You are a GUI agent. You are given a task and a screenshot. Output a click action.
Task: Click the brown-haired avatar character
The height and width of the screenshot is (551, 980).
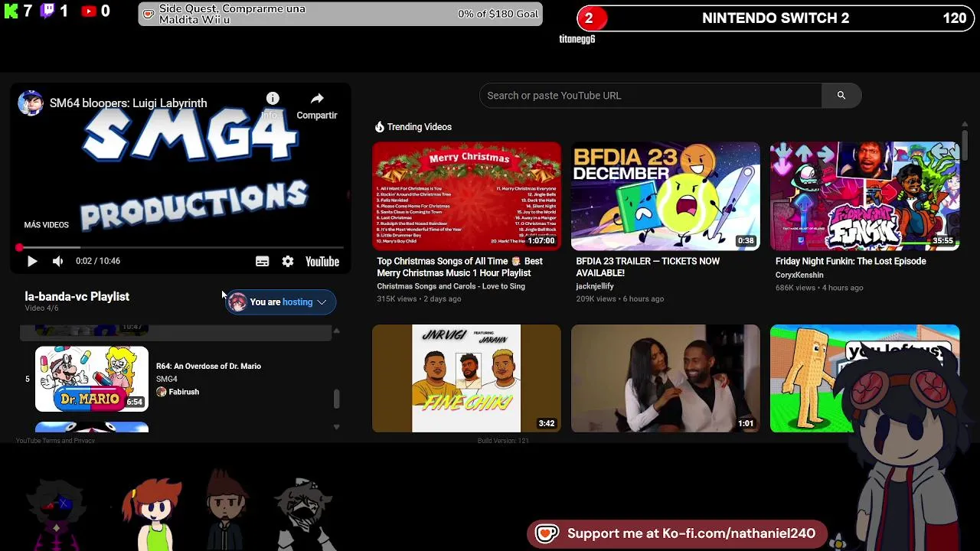click(226, 511)
